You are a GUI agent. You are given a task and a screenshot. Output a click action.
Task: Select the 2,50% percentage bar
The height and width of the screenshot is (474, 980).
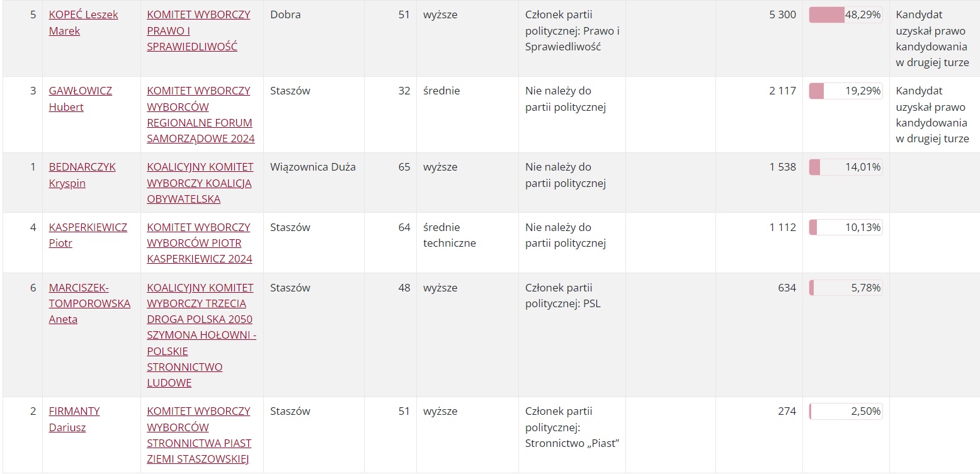[845, 411]
